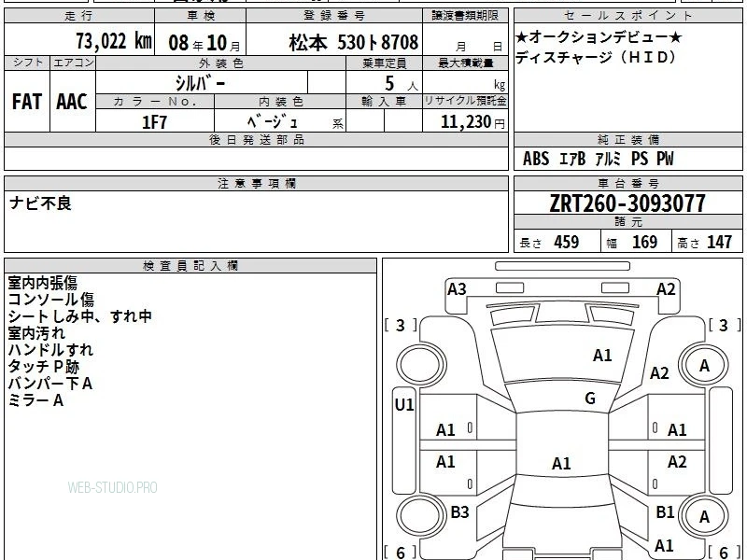
Task: Select the G mark on the windshield
Action: 590,399
